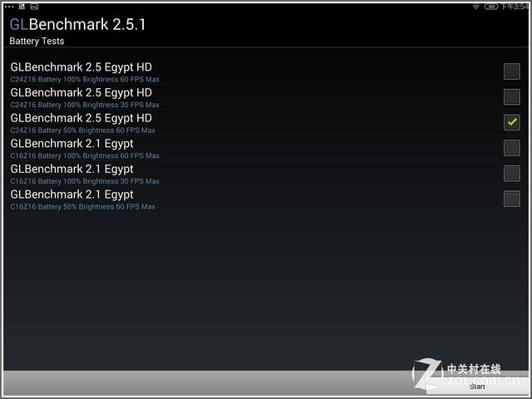The image size is (532, 399).
Task: Select the C16Z16 100% Brightness 60 FPS row
Action: coord(266,148)
